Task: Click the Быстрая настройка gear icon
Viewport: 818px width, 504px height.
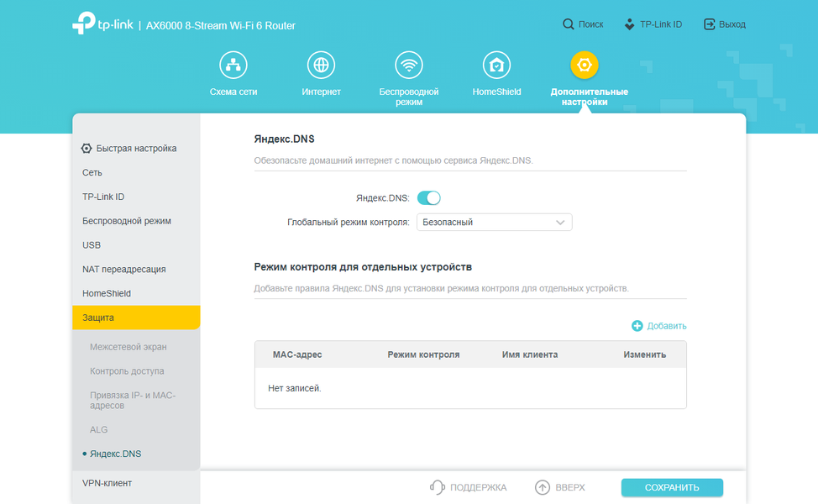Action: 87,148
